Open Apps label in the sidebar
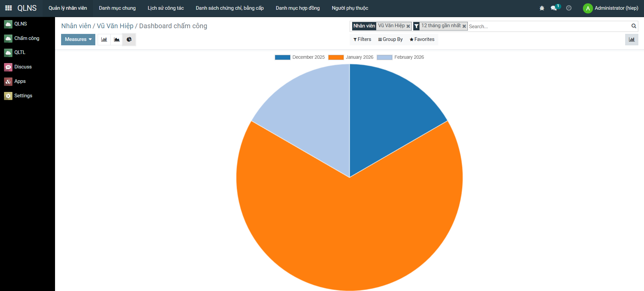Screen dimensions: 644x291 (20, 82)
